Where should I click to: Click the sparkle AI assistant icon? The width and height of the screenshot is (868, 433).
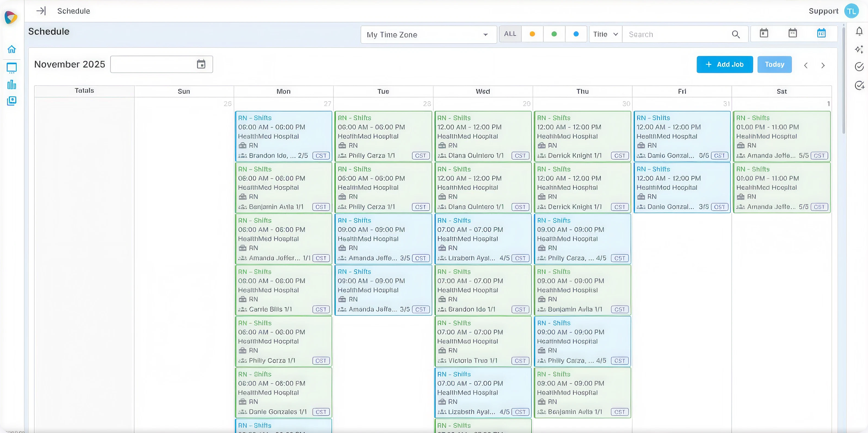point(859,49)
